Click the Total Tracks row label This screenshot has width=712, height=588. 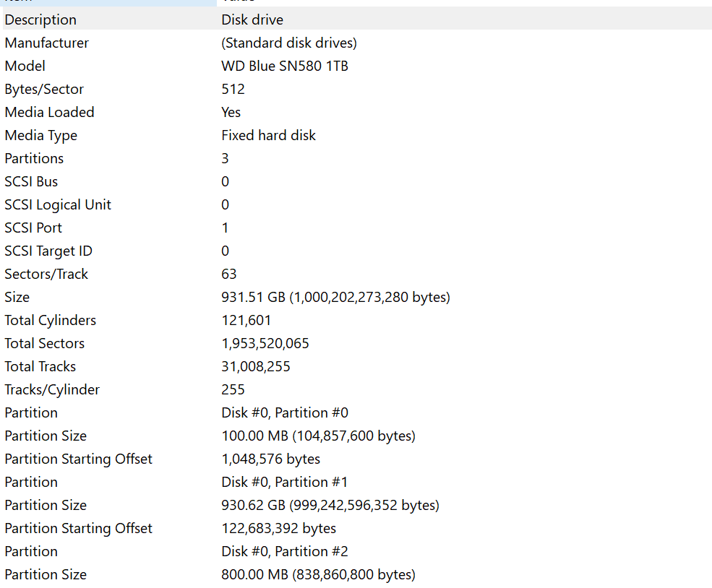pyautogui.click(x=40, y=366)
